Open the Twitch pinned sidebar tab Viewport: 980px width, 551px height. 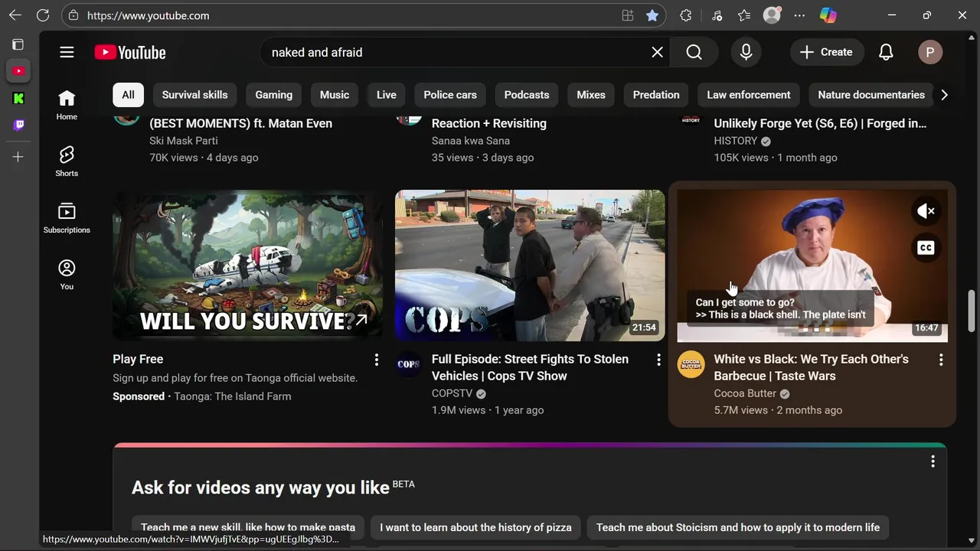coord(18,125)
